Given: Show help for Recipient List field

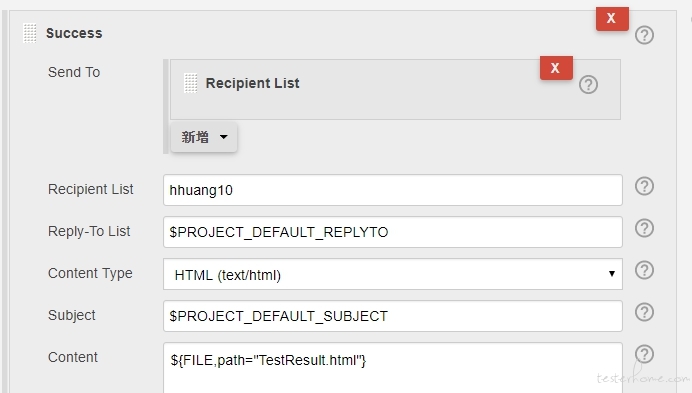Looking at the screenshot, I should 644,186.
